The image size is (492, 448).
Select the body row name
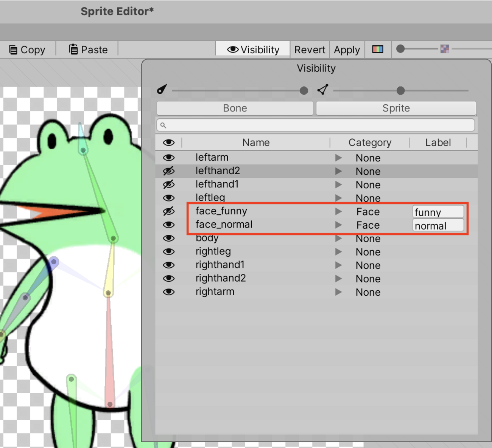coord(207,238)
